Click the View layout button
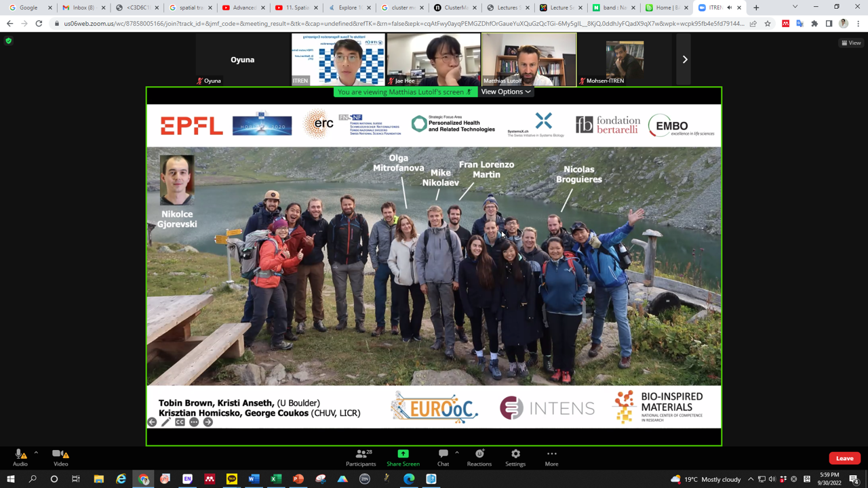Image resolution: width=868 pixels, height=488 pixels. pos(851,43)
